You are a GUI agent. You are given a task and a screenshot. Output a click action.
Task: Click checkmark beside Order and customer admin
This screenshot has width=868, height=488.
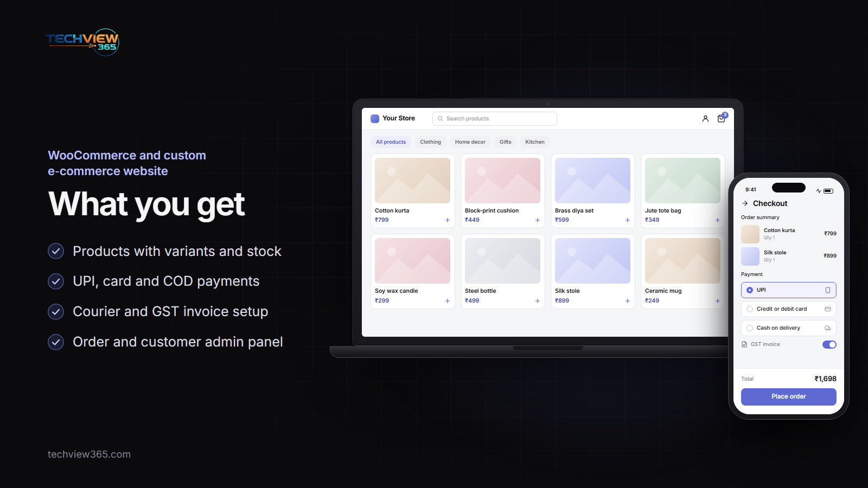pos(56,342)
